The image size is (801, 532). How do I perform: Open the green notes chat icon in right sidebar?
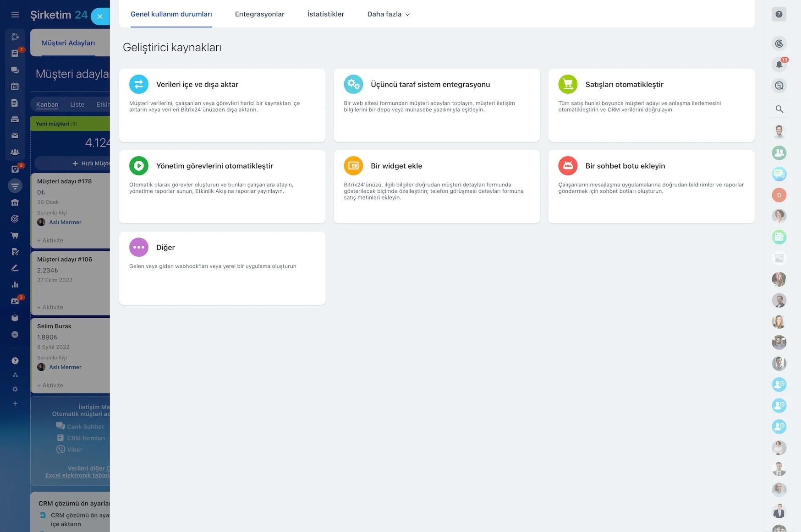pyautogui.click(x=779, y=237)
